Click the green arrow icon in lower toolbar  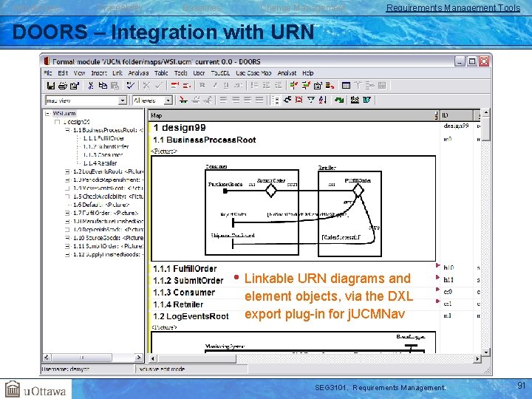point(338,100)
